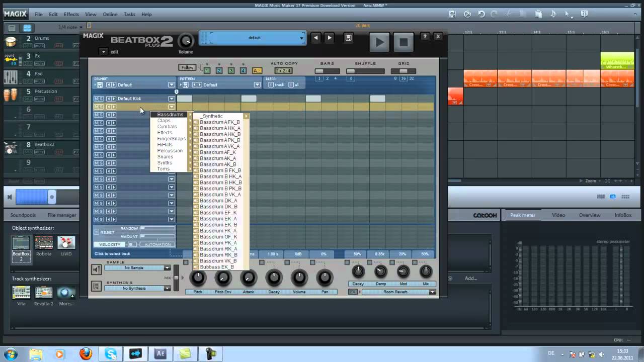Switch to the Velocity tab

tap(110, 244)
